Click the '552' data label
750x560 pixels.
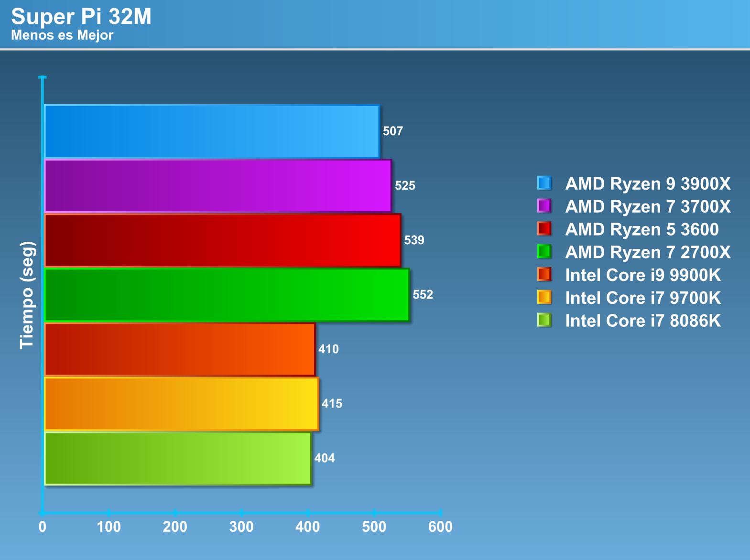click(x=423, y=294)
